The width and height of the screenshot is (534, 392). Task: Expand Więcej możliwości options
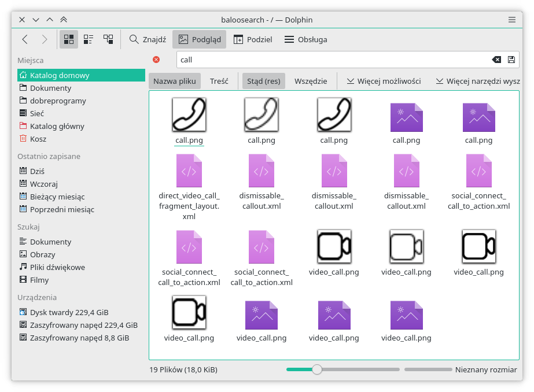pyautogui.click(x=384, y=81)
